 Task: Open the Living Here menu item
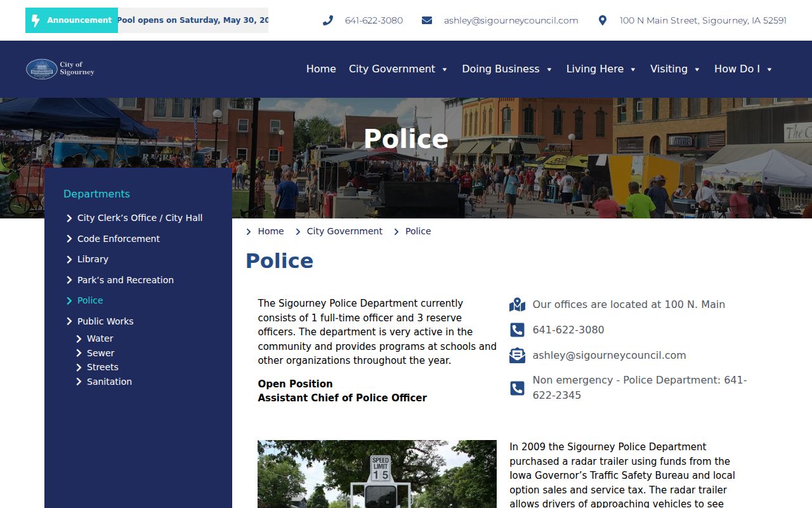coord(595,69)
